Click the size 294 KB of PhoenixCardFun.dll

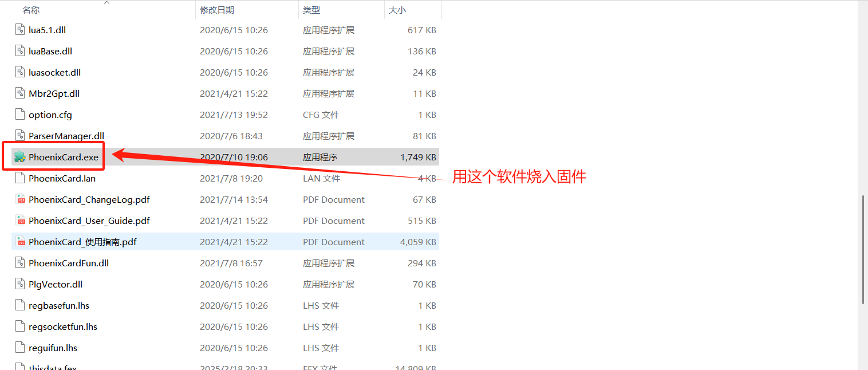422,263
